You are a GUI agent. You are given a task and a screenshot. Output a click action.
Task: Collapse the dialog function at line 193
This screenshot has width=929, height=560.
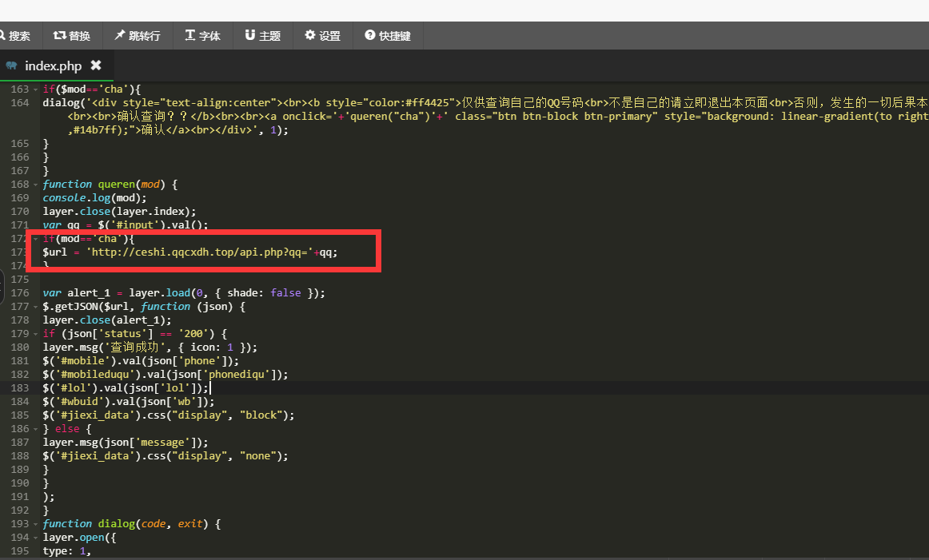(x=36, y=524)
